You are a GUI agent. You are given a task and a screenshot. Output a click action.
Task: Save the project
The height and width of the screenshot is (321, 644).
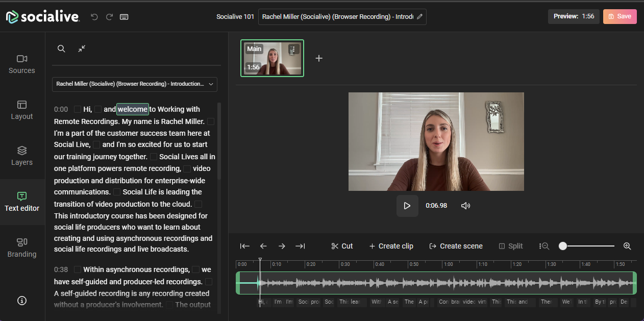click(620, 16)
